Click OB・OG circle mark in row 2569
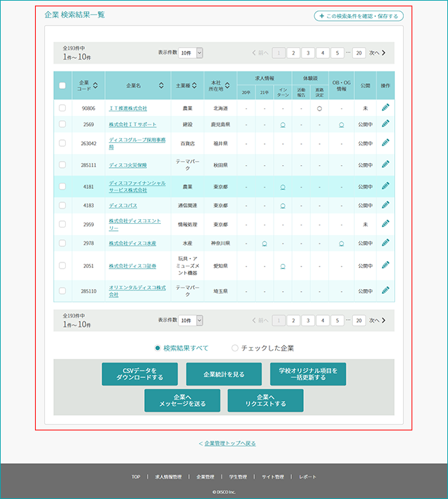Image resolution: width=448 pixels, height=499 pixels. click(342, 125)
